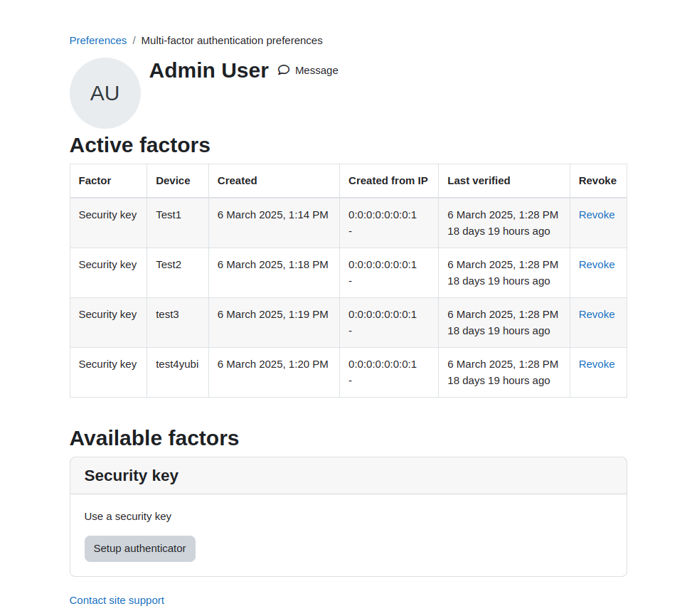The width and height of the screenshot is (687, 616).
Task: Click the Multi-factor authentication preferences breadcrumb
Action: click(x=232, y=41)
